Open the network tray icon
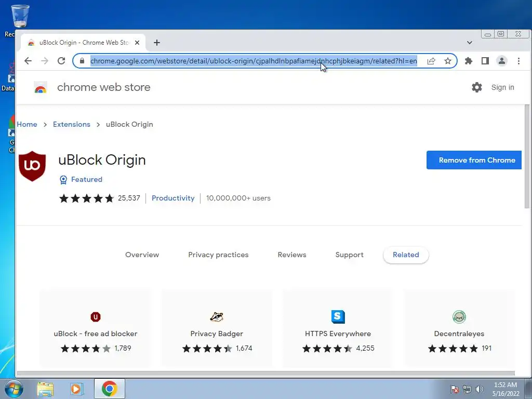Viewport: 532px width, 399px height. 467,389
